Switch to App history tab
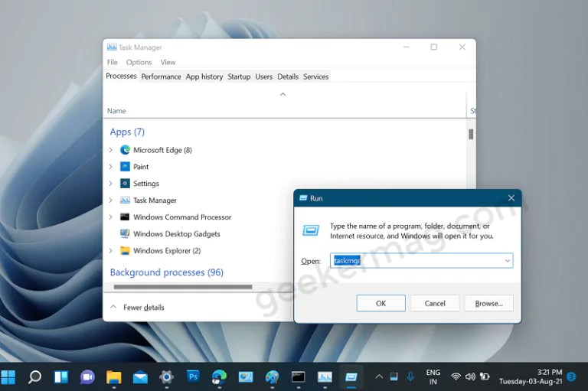The height and width of the screenshot is (391, 588). pos(204,77)
